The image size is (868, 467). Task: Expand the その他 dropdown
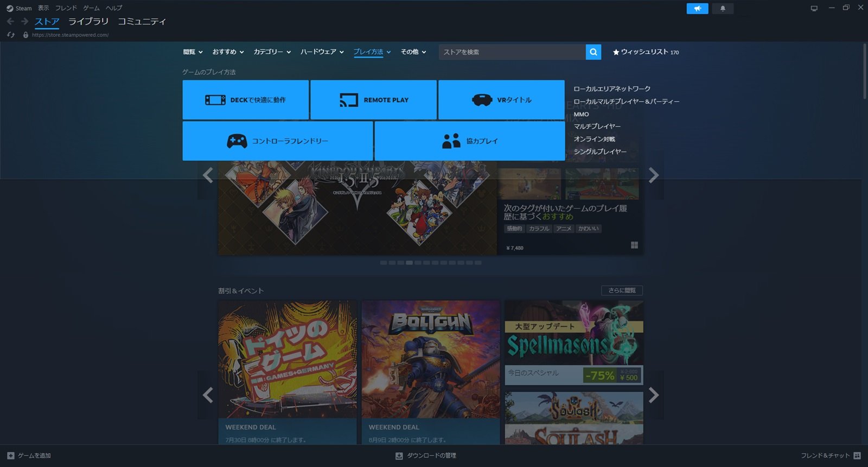coord(413,52)
